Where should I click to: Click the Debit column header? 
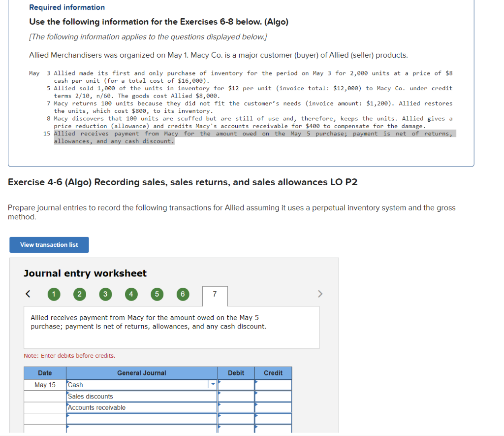click(236, 373)
